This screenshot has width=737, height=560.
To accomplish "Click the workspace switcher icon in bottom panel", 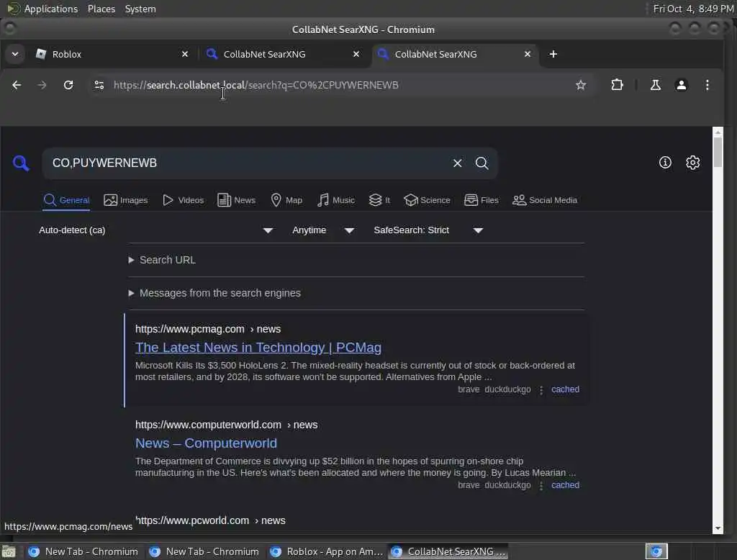I will click(656, 551).
